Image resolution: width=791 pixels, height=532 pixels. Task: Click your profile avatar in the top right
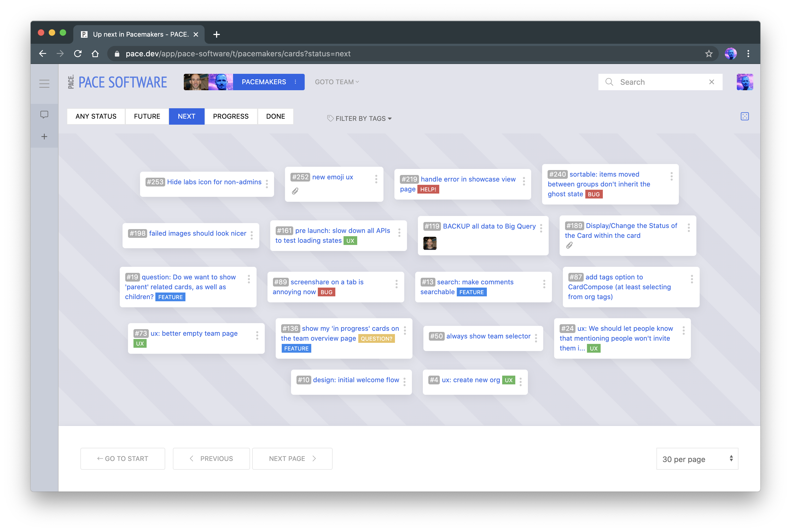click(x=745, y=82)
